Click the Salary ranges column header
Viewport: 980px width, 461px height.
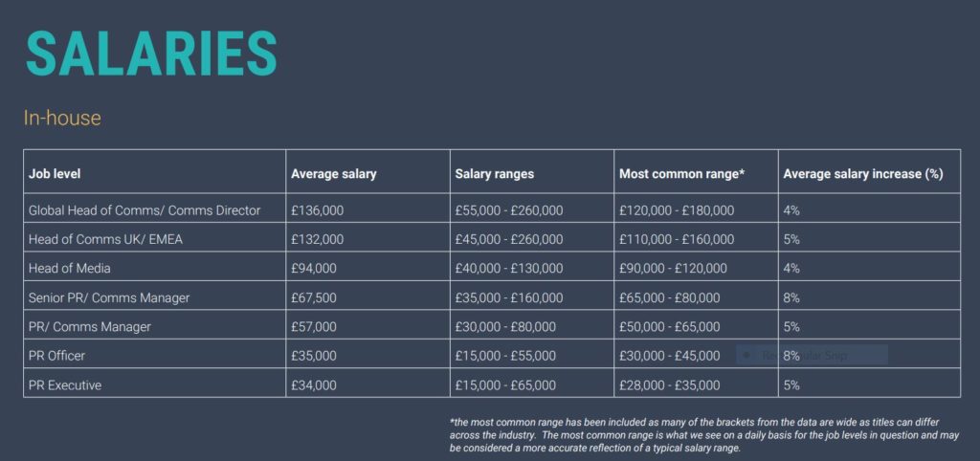tap(495, 174)
